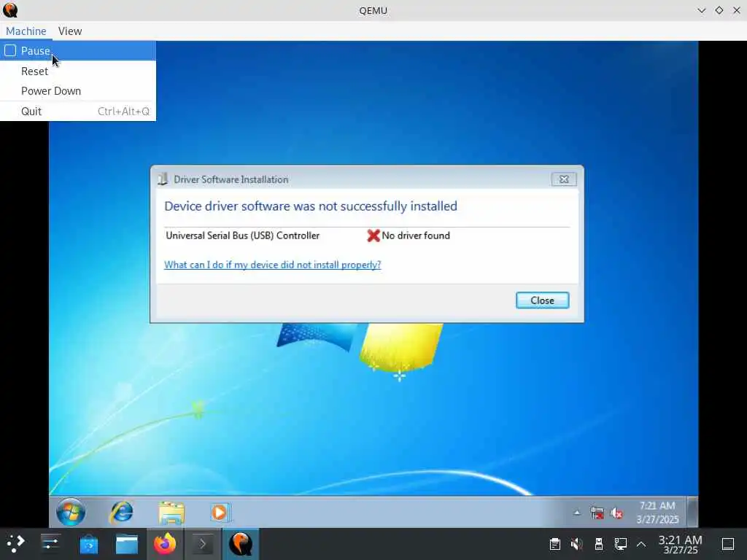Open guest clock showing 7:21 AM

tap(657, 513)
